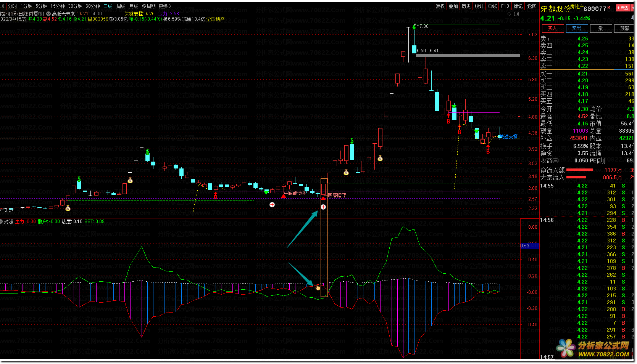Open the F10 company info button
Image resolution: width=637 pixels, height=364 pixels.
pos(505,6)
